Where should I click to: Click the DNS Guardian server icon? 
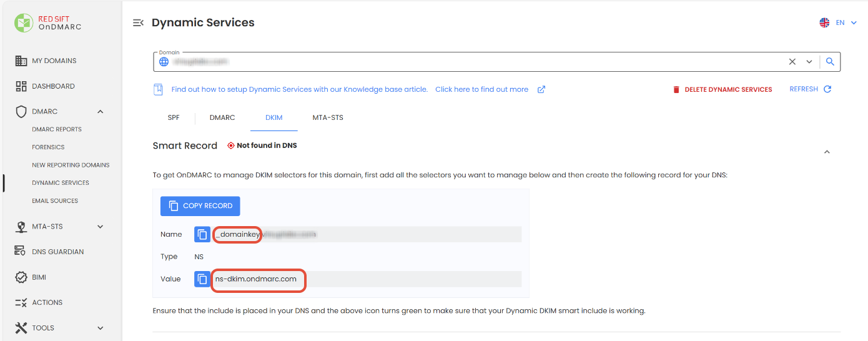coord(21,252)
